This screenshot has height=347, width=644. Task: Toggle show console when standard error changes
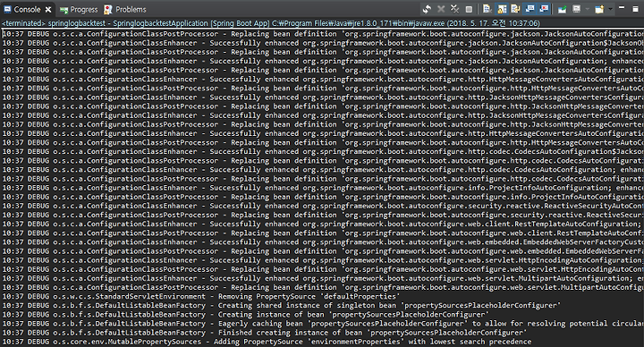[544, 9]
